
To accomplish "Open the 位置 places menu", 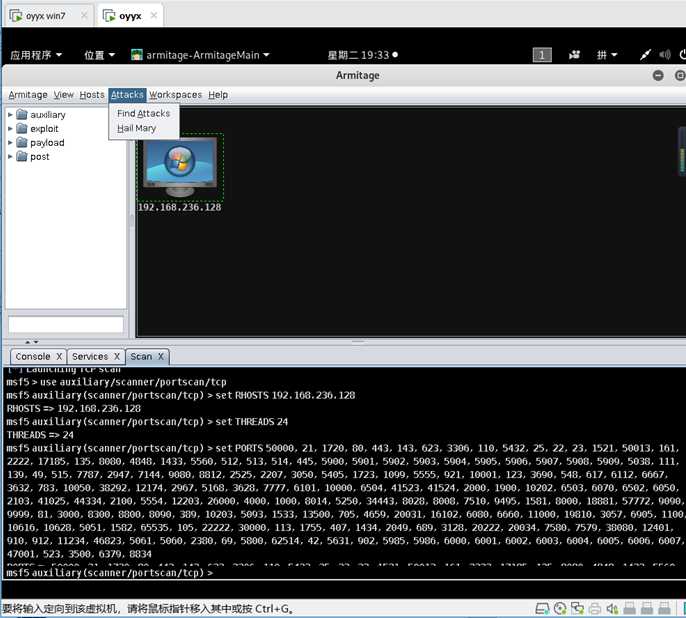I will pos(99,55).
